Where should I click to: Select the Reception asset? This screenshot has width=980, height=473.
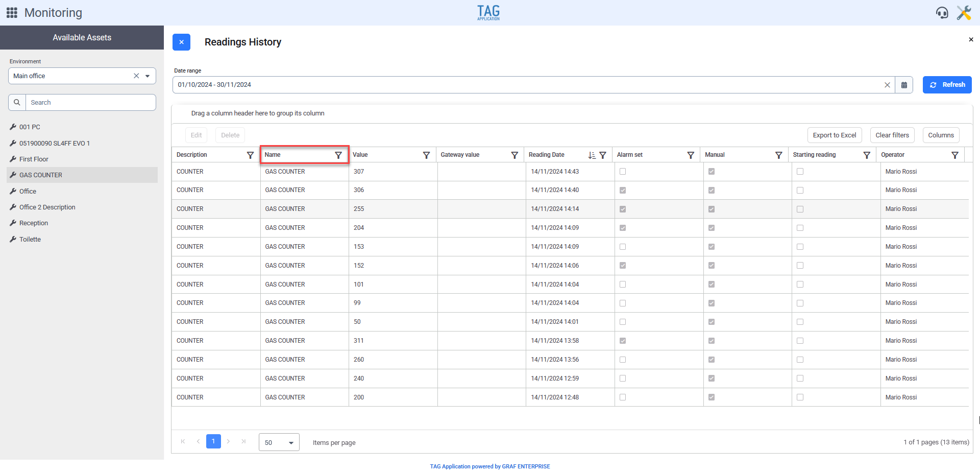tap(82, 223)
